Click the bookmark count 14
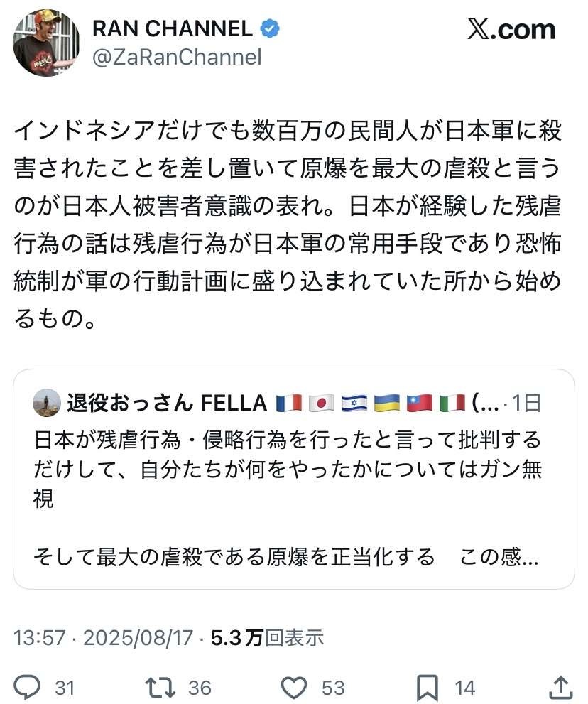Viewport: 588px width, 704px height. [x=465, y=688]
